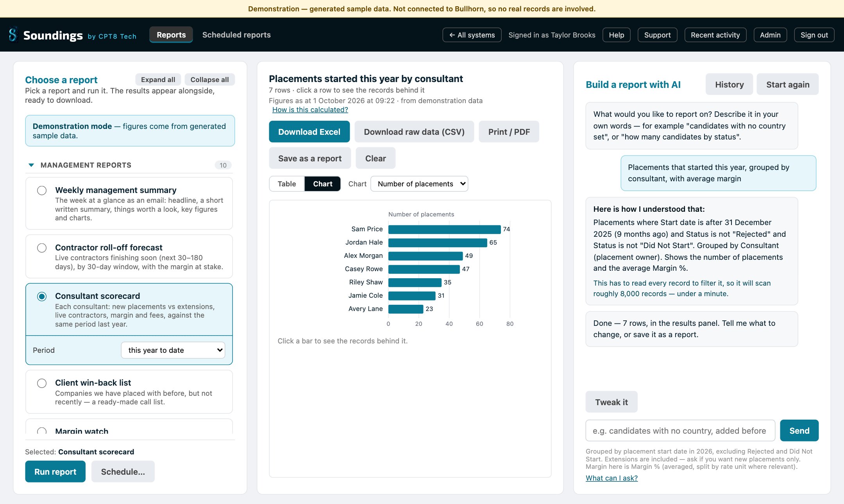This screenshot has height=504, width=844.
Task: Click Download Excel
Action: (x=309, y=132)
